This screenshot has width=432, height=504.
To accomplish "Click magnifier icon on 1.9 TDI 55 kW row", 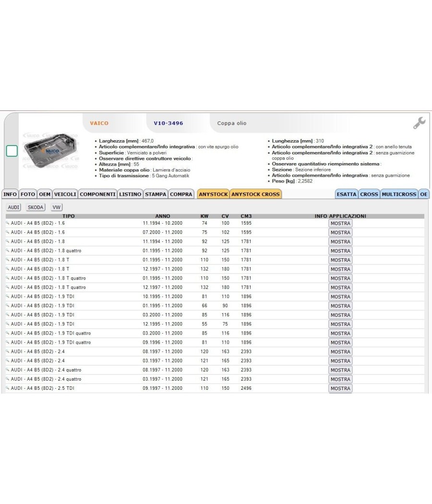I will [8, 324].
